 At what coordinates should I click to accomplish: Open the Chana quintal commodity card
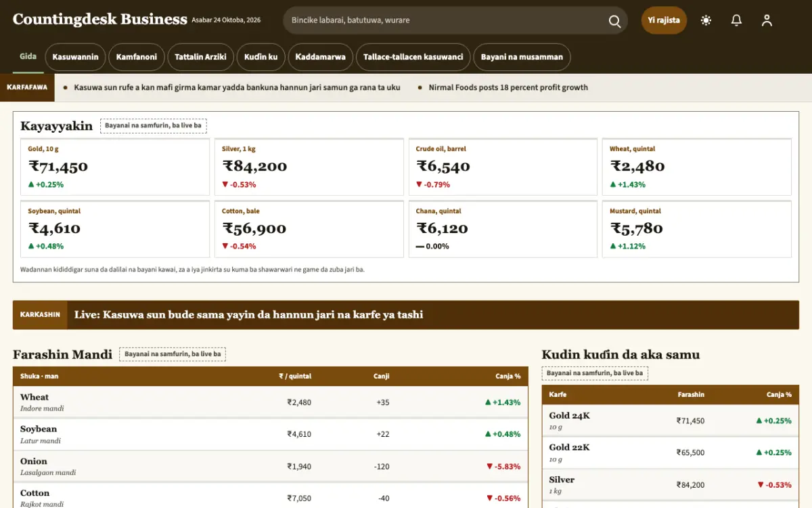point(503,229)
